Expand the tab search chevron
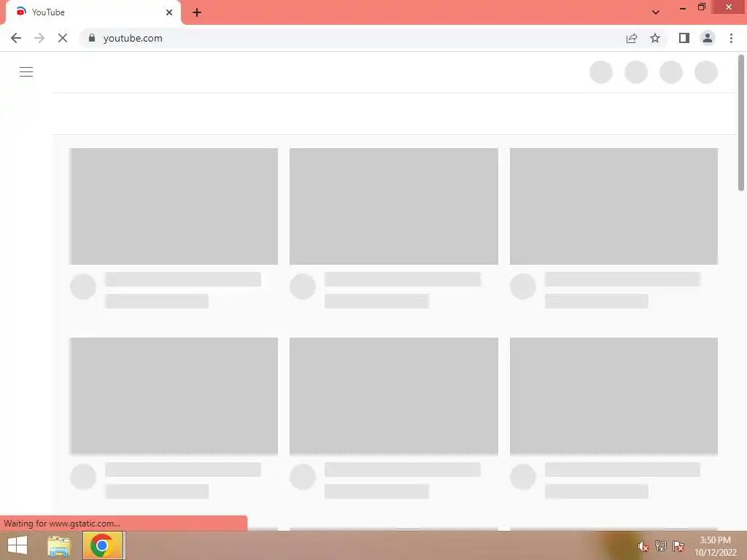747x560 pixels. click(656, 12)
